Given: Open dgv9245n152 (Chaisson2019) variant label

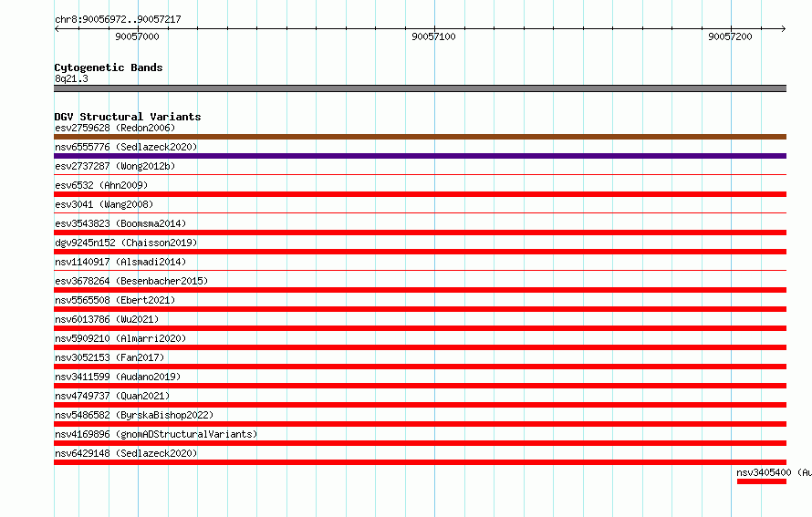Looking at the screenshot, I should (126, 243).
